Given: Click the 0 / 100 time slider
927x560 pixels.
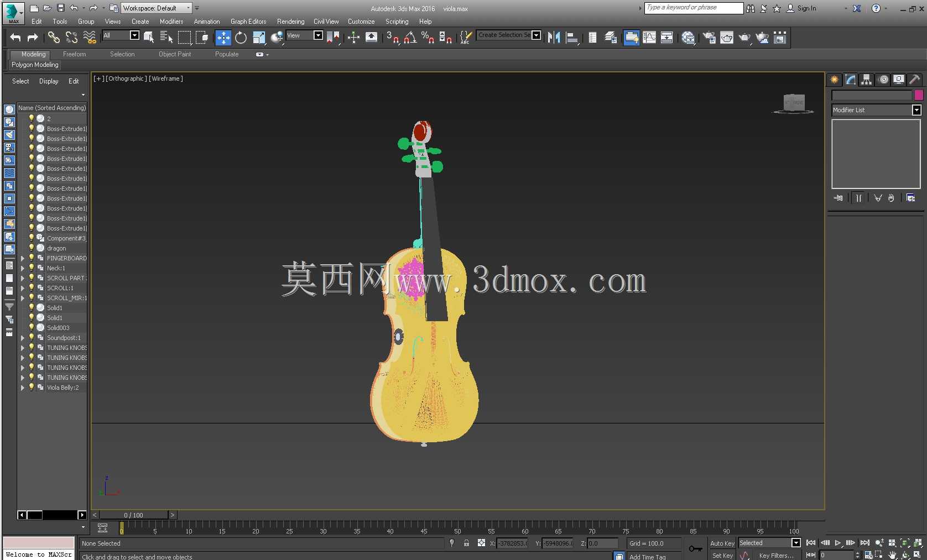Looking at the screenshot, I should click(x=134, y=515).
